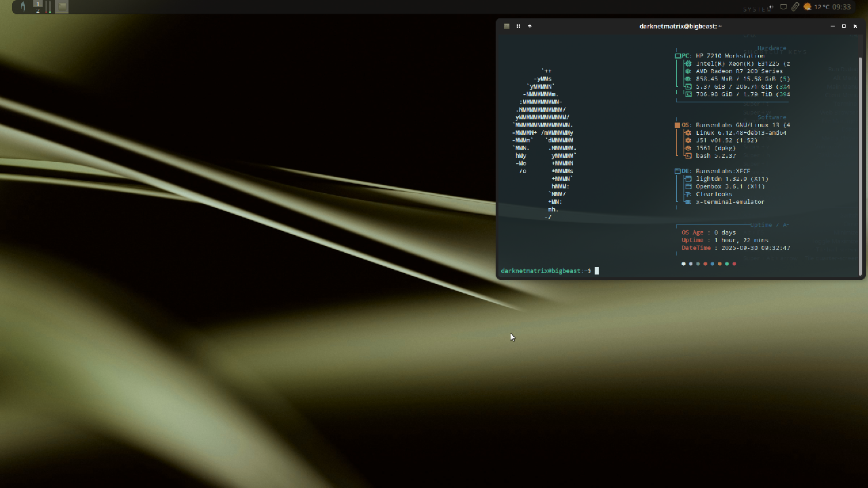The width and height of the screenshot is (868, 488).
Task: Select the terminal window taskbar button
Action: pos(62,7)
